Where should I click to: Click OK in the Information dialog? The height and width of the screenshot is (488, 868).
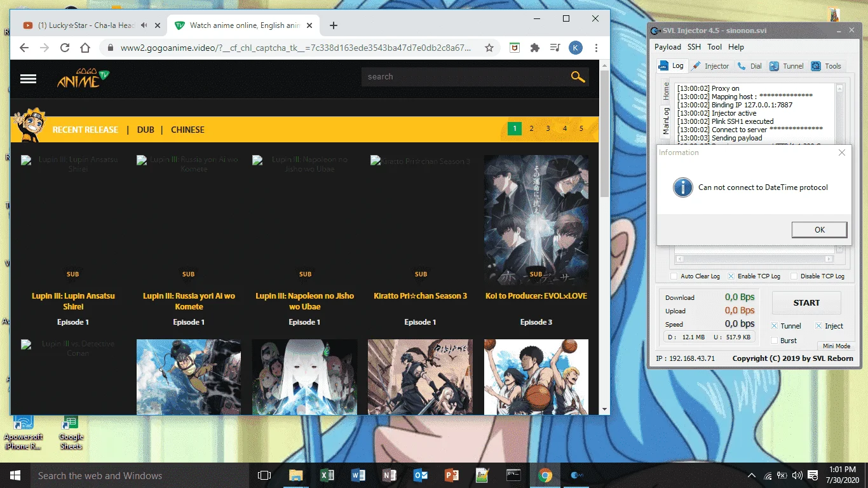[x=819, y=229]
